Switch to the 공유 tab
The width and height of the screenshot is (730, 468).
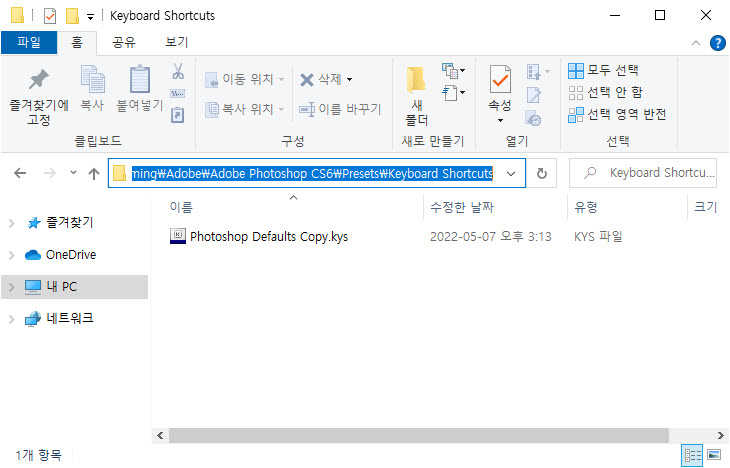click(124, 42)
